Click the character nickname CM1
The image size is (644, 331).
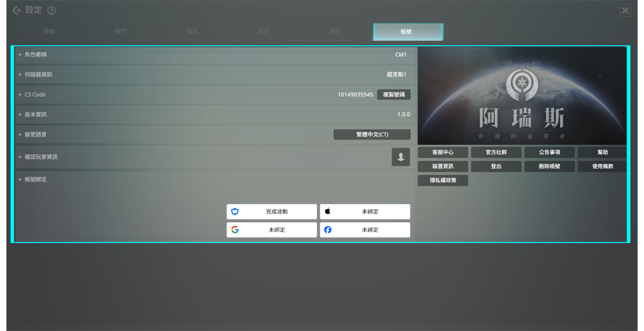(401, 55)
